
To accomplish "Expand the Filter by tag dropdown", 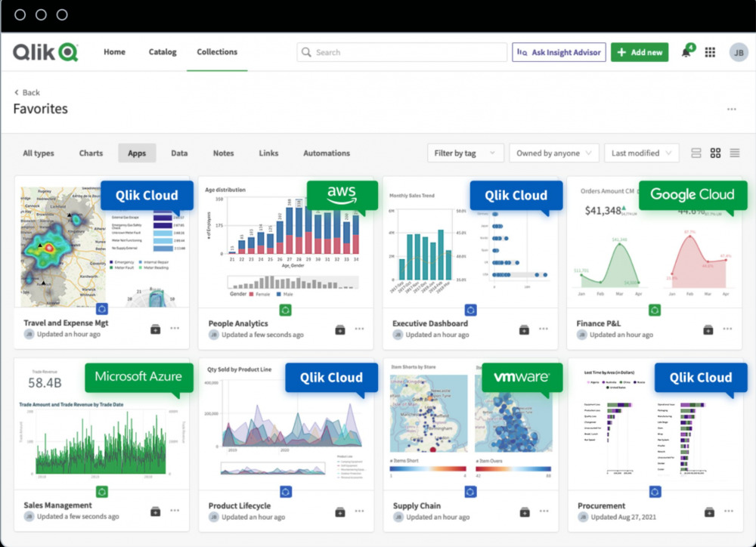I will [465, 153].
